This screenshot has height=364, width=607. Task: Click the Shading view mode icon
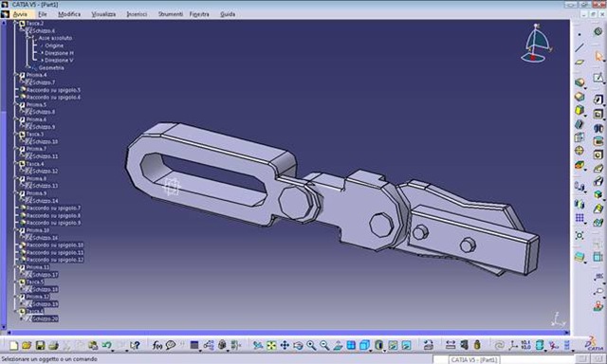(378, 345)
